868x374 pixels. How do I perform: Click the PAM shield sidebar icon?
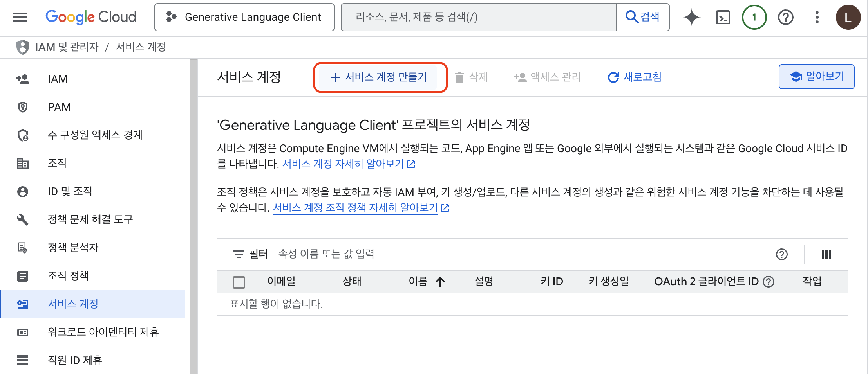coord(23,107)
